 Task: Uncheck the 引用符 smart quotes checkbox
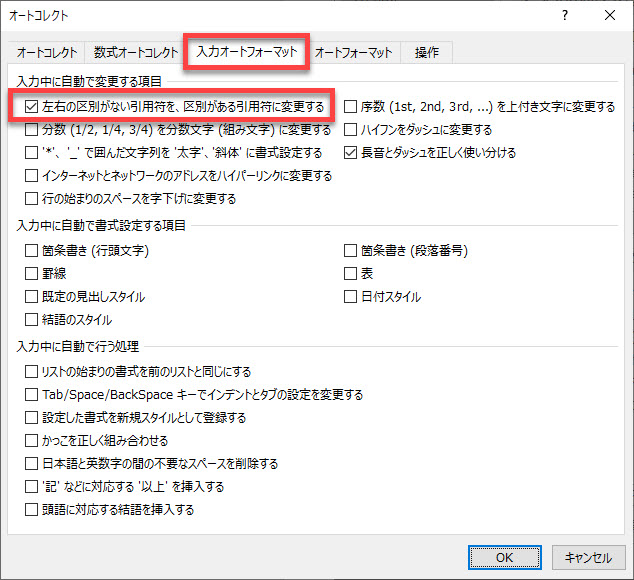pyautogui.click(x=31, y=106)
